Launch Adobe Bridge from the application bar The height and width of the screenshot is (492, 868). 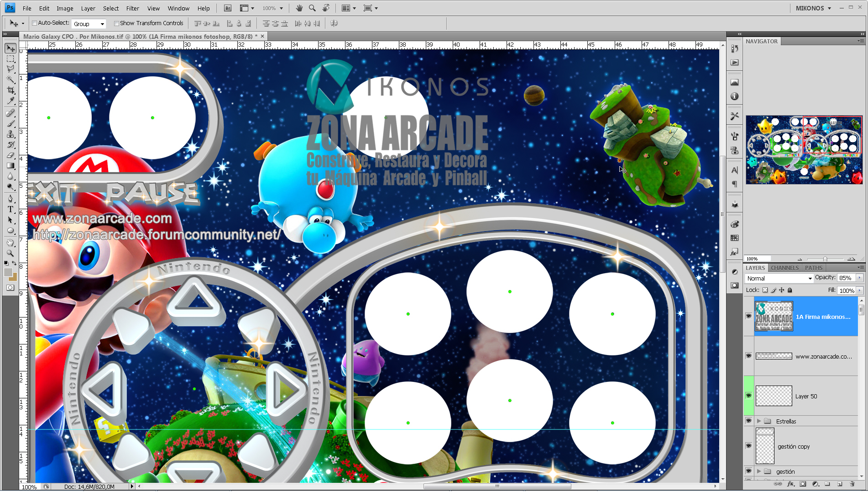(228, 8)
